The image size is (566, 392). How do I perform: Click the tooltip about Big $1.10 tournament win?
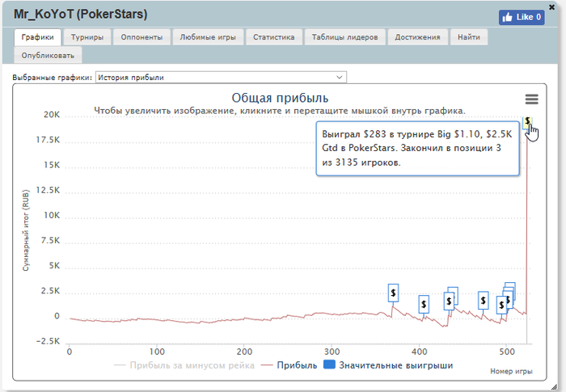tap(418, 149)
